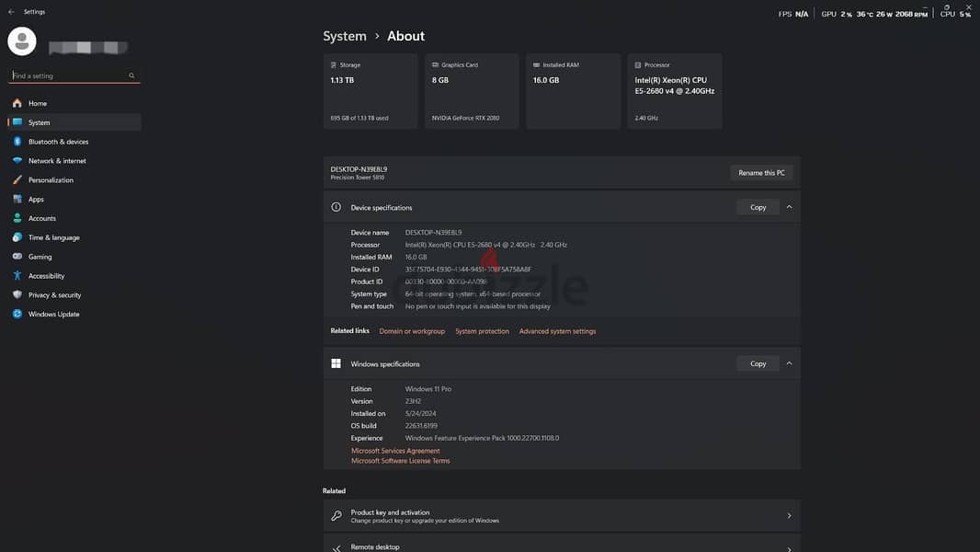This screenshot has height=552, width=980.
Task: Open Advanced system settings link
Action: point(557,331)
